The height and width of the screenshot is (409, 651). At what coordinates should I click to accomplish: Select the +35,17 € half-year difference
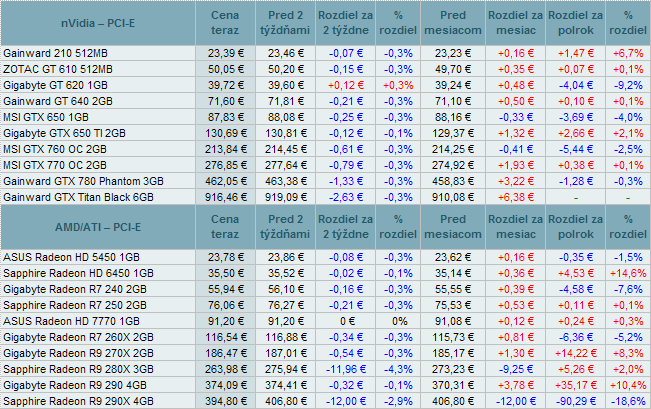575,385
